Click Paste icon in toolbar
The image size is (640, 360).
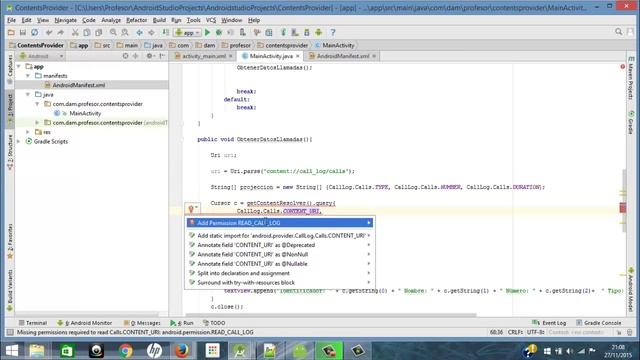click(98, 32)
